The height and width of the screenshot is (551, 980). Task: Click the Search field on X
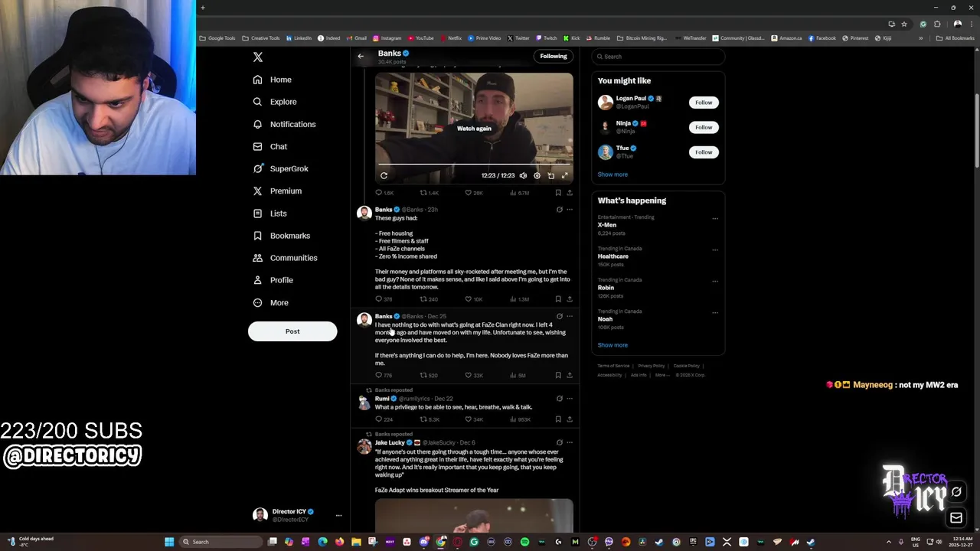point(658,57)
